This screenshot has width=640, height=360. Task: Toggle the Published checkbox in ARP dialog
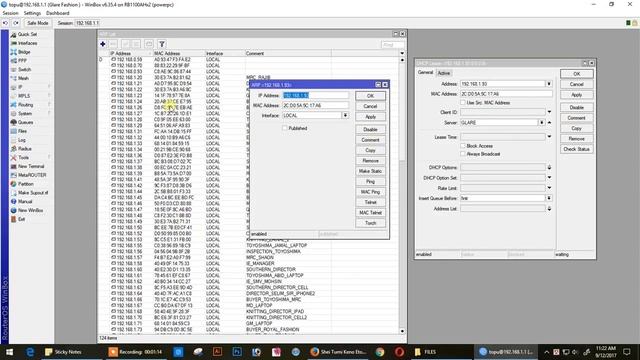(284, 128)
